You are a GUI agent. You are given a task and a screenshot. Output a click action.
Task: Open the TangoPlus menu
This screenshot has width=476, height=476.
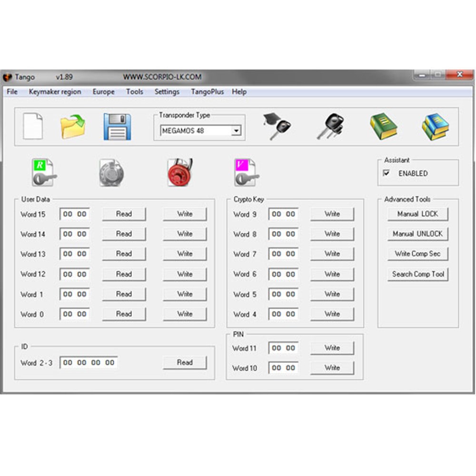[x=207, y=92]
